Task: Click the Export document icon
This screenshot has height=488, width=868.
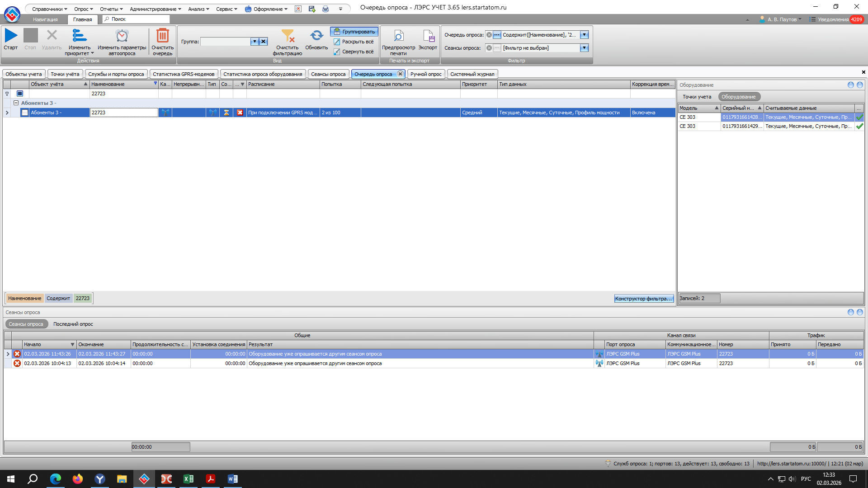Action: (x=428, y=36)
